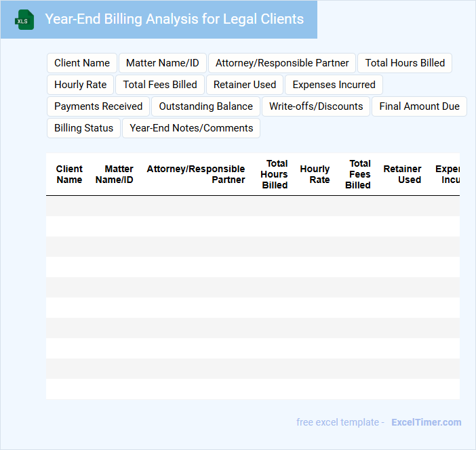Click the Billing Status tag
This screenshot has height=450, width=476.
[84, 128]
